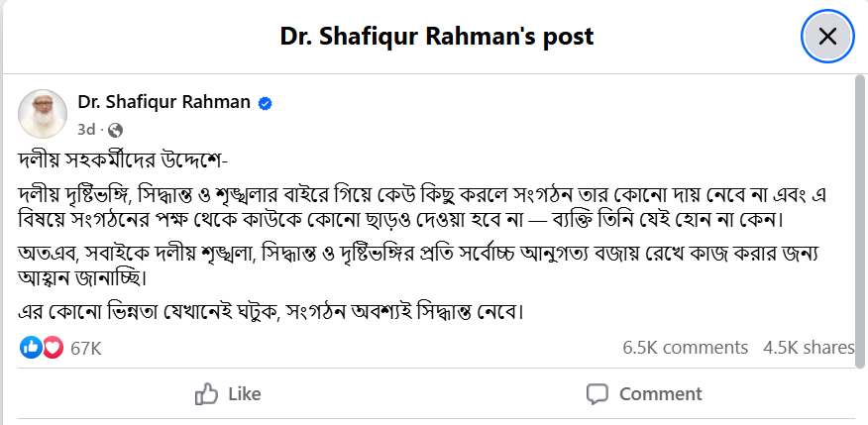Click the outlined thumbs-up icon in the Like button

(206, 394)
